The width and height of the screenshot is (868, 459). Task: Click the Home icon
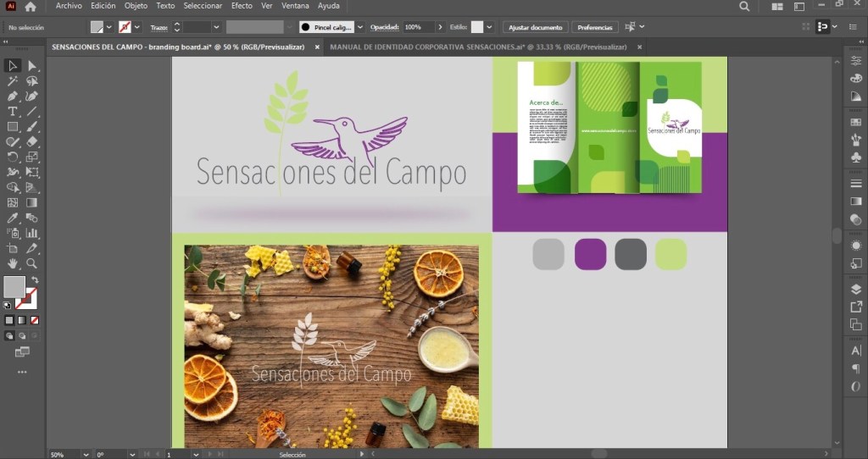point(31,7)
